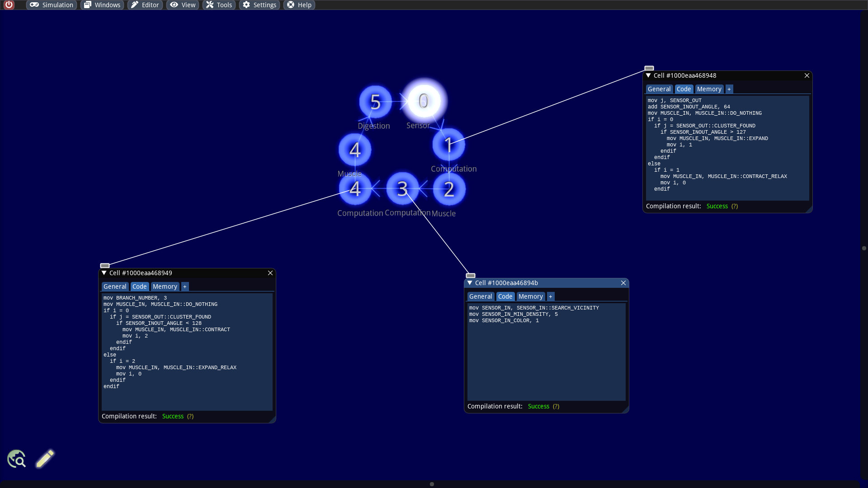Screen dimensions: 868x488
Task: Click the connector handle above Cell #1000eaa468949
Action: coord(105,266)
